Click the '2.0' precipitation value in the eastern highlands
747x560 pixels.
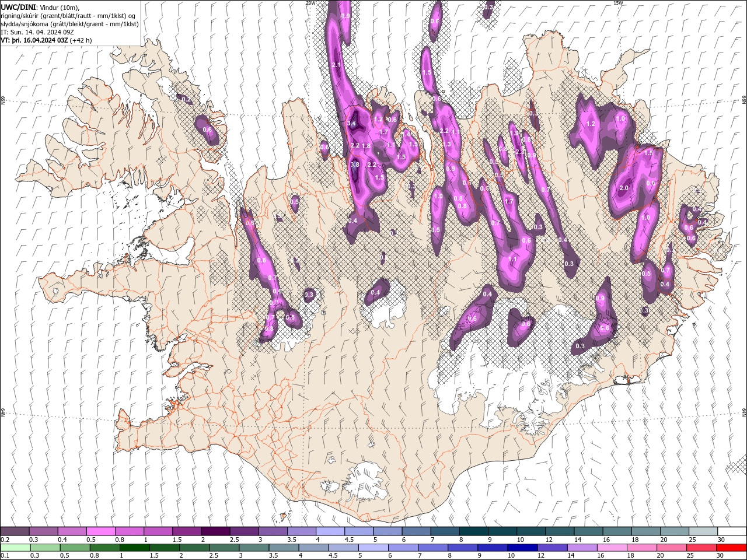tap(624, 188)
